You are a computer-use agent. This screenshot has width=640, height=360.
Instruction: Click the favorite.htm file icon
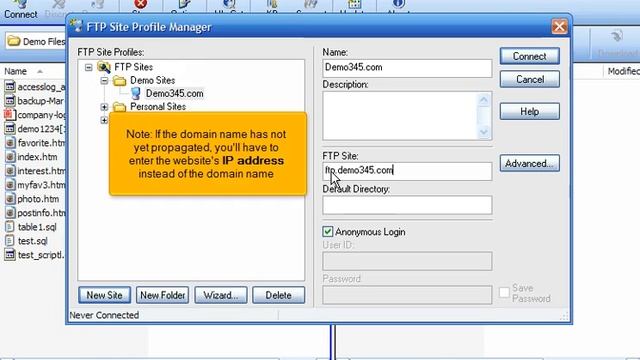point(10,143)
